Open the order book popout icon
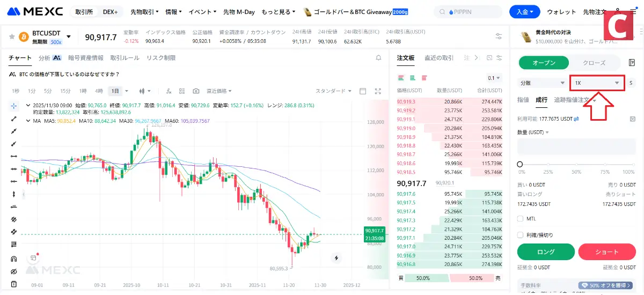Image resolution: width=644 pixels, height=295 pixels. tap(489, 58)
